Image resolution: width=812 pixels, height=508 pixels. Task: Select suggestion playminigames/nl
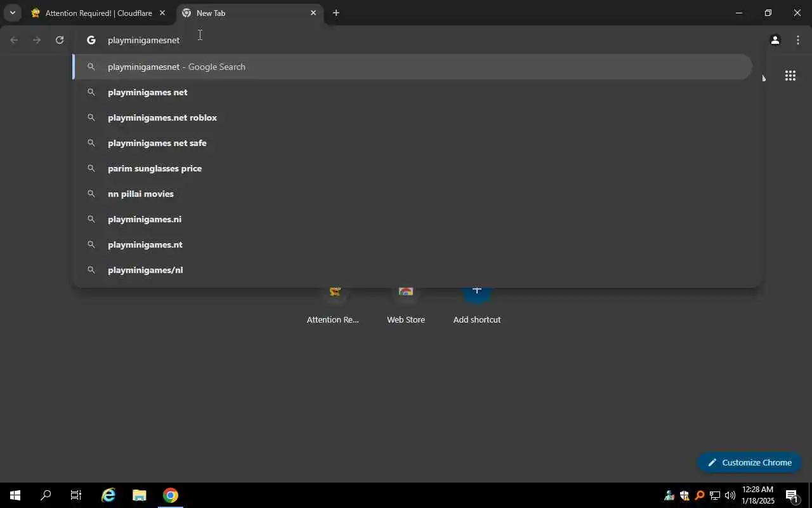click(x=413, y=270)
